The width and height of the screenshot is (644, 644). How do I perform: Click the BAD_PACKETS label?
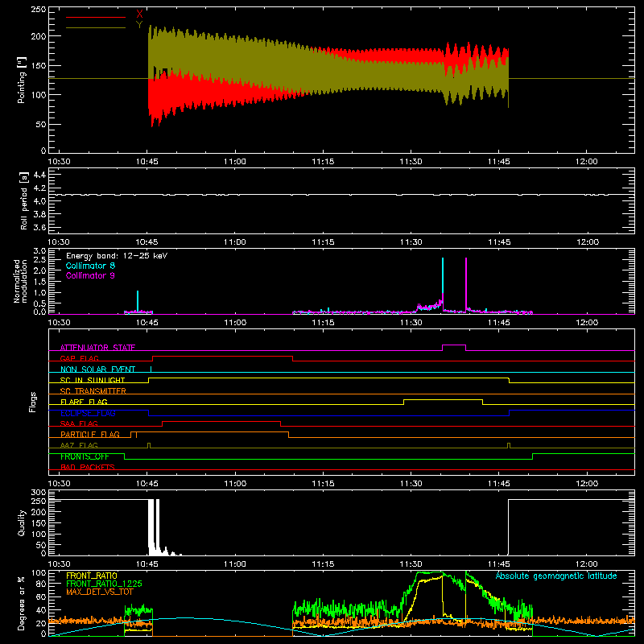click(x=88, y=467)
